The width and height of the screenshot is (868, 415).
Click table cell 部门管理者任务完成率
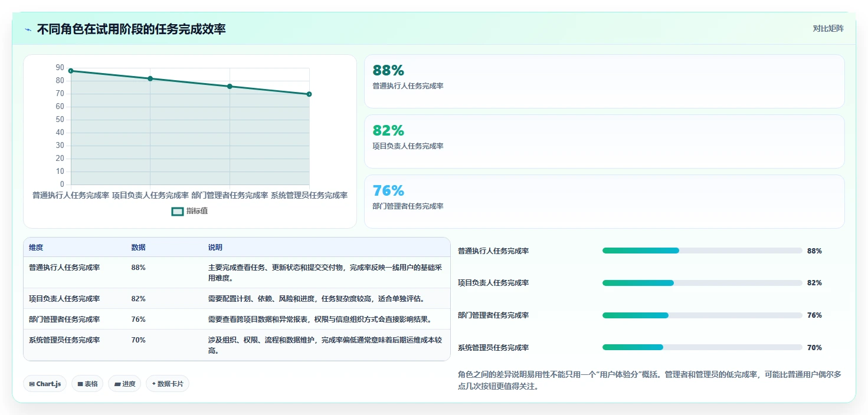[x=64, y=320]
